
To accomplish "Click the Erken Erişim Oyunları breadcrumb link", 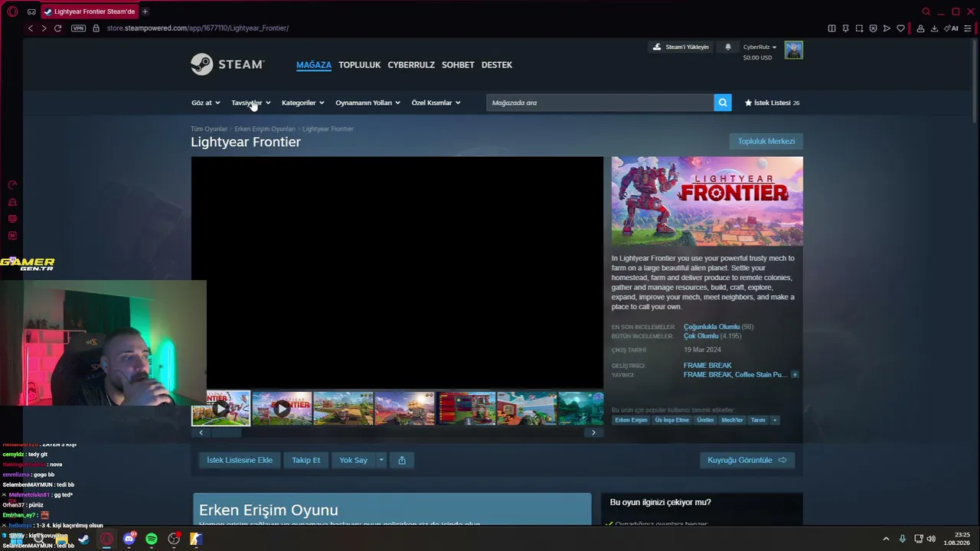I will (x=264, y=129).
